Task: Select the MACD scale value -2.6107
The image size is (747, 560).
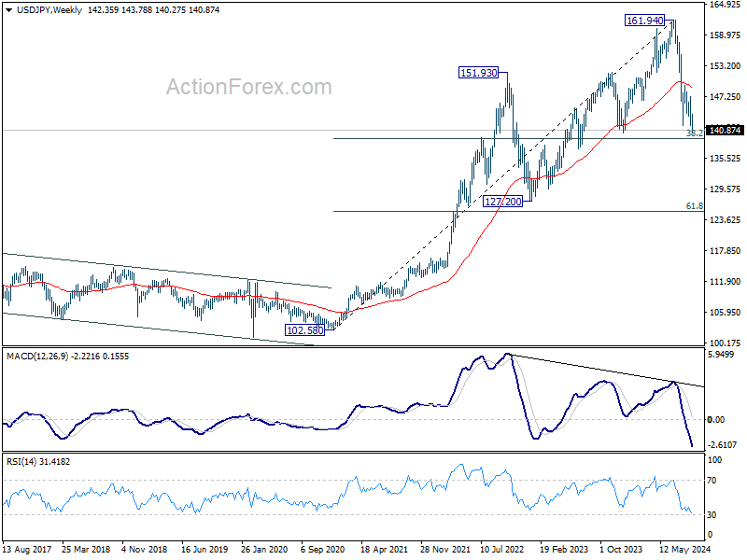Action: point(722,445)
